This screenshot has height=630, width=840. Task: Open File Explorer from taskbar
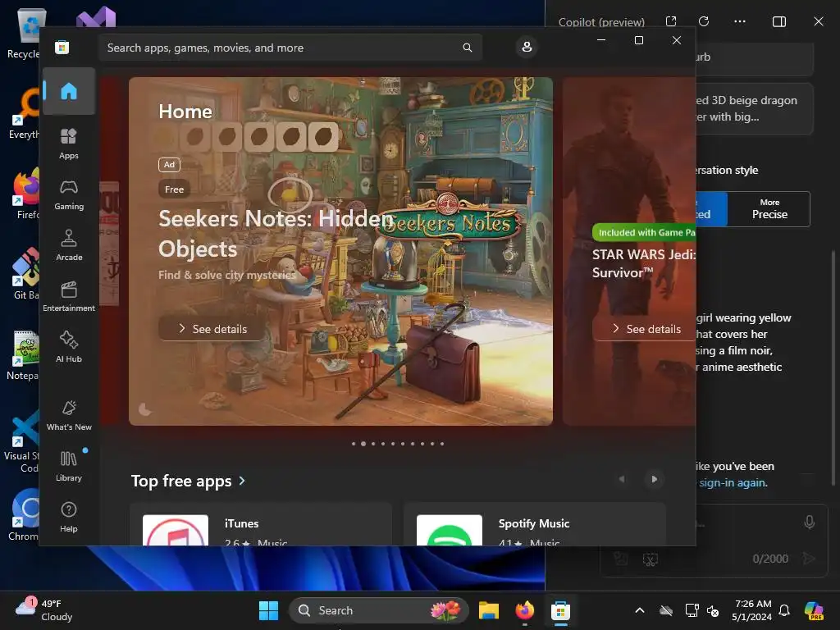tap(489, 610)
